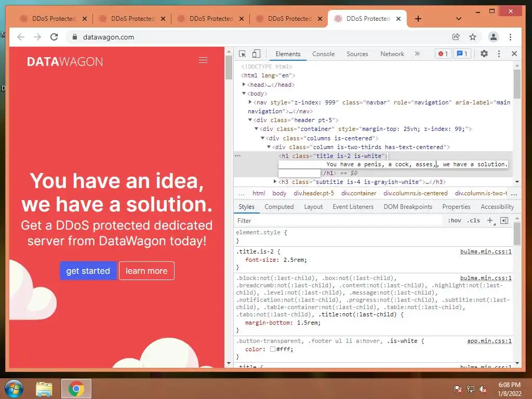This screenshot has width=532, height=399.
Task: Click the browser back arrow
Action: 21,37
